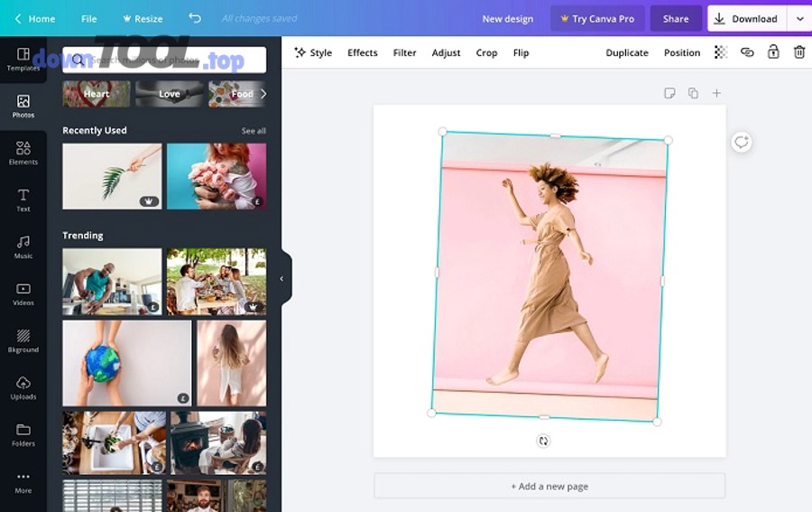Open the Uploads sidebar panel

click(x=23, y=388)
